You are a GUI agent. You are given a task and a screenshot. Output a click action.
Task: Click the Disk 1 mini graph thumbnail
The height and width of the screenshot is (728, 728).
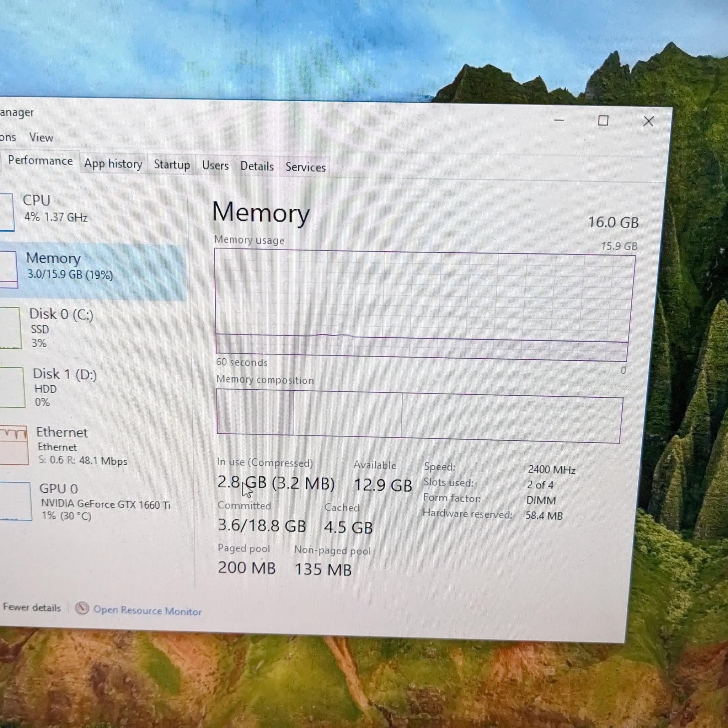point(12,387)
